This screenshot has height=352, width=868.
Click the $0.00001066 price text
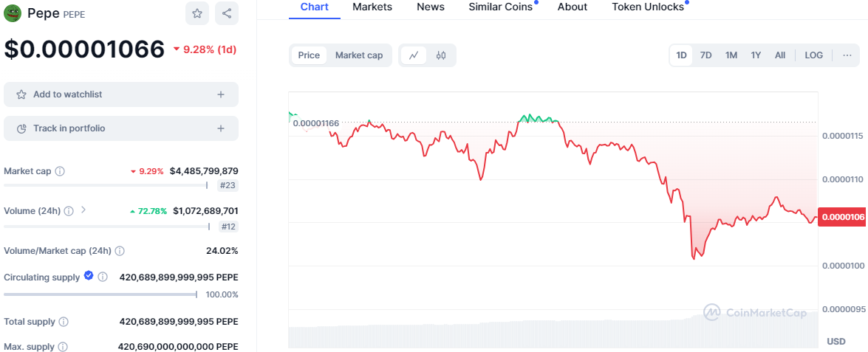point(84,49)
